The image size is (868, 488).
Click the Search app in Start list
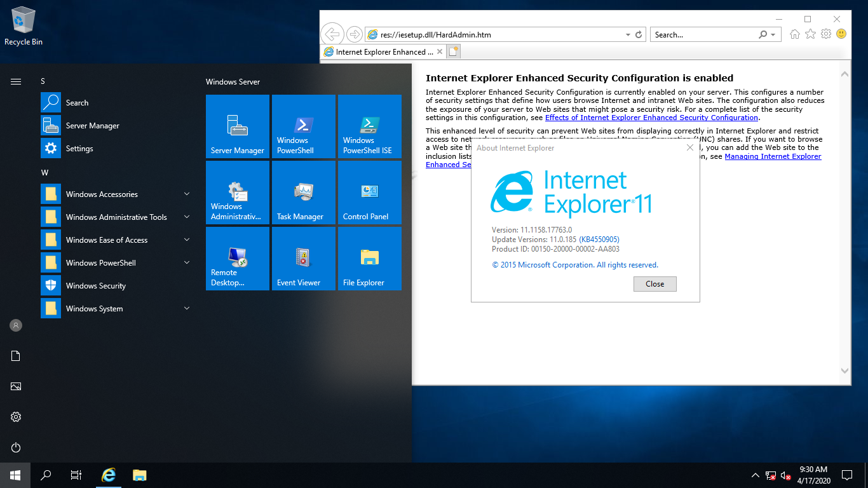pos(118,103)
